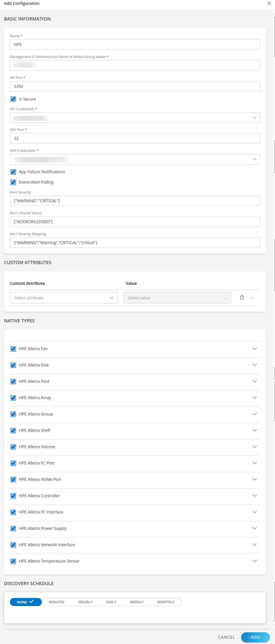The width and height of the screenshot is (275, 644).
Task: Click the ADD button
Action: 255,637
